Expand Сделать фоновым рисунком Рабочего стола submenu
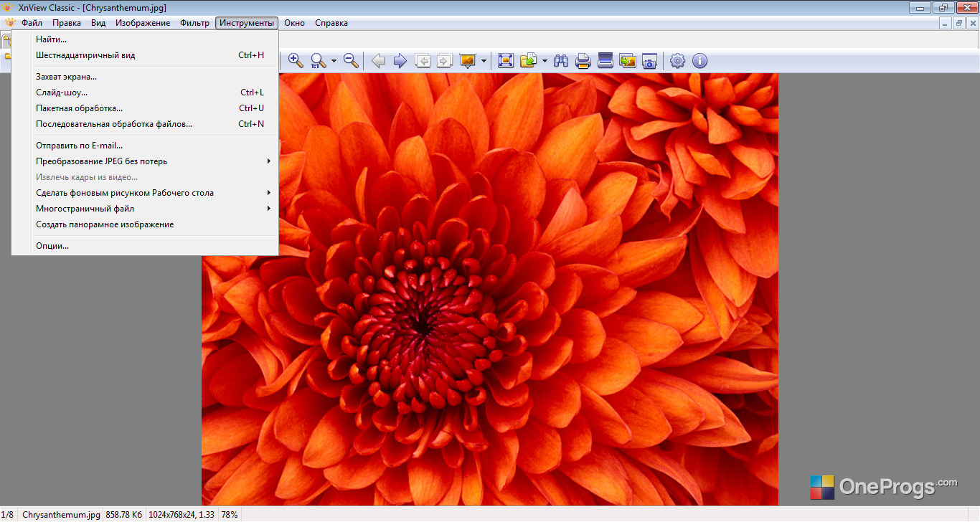The image size is (980, 522). click(x=145, y=193)
